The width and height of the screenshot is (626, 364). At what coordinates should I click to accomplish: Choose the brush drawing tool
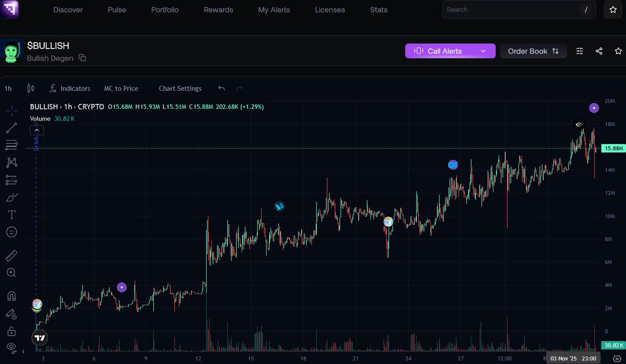coord(11,197)
